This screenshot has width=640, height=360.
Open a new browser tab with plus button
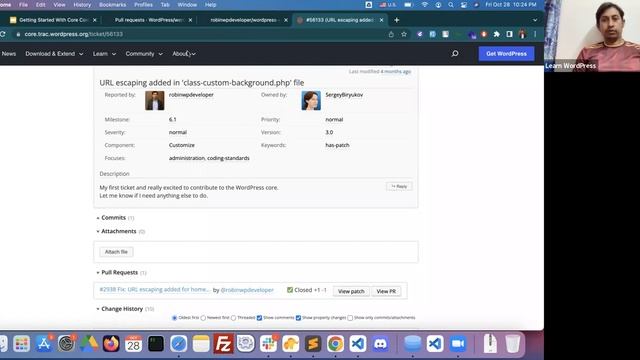396,20
